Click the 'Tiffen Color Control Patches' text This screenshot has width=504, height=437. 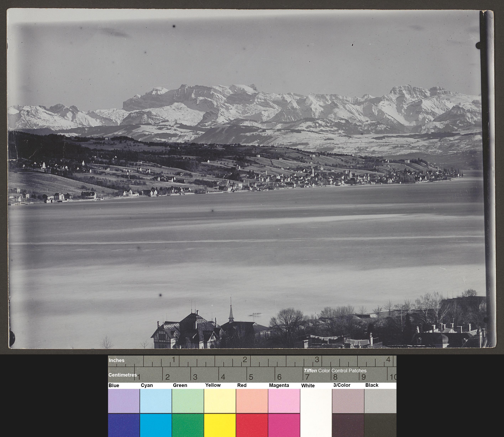tap(335, 370)
